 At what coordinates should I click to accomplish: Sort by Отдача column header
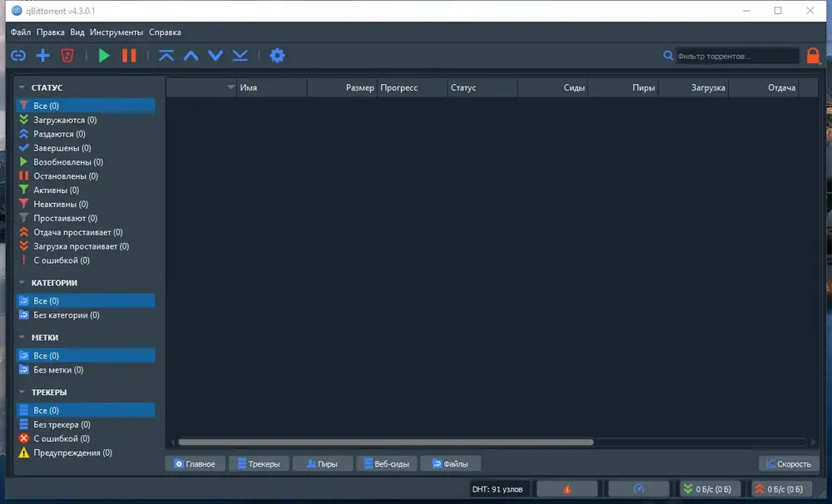(763, 87)
